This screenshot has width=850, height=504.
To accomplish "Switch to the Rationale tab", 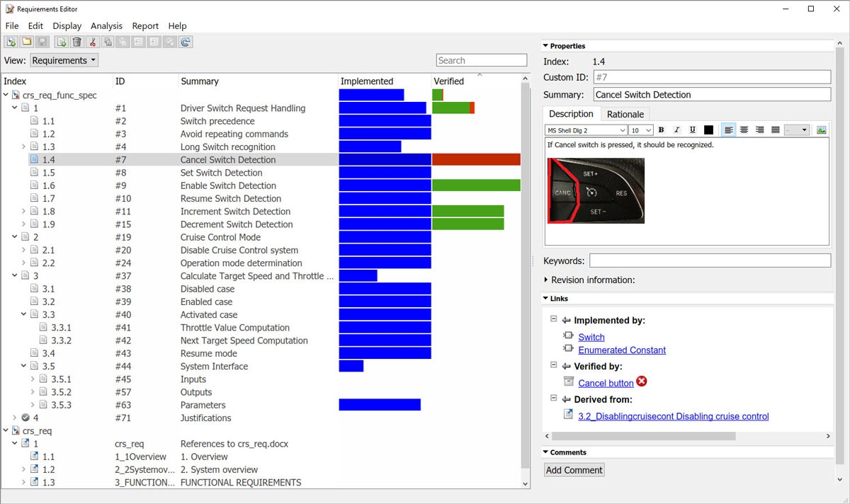I will pyautogui.click(x=625, y=113).
